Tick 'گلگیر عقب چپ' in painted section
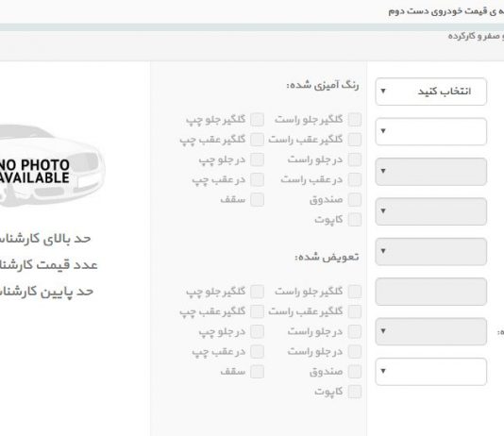This screenshot has width=504, height=436. click(x=258, y=140)
